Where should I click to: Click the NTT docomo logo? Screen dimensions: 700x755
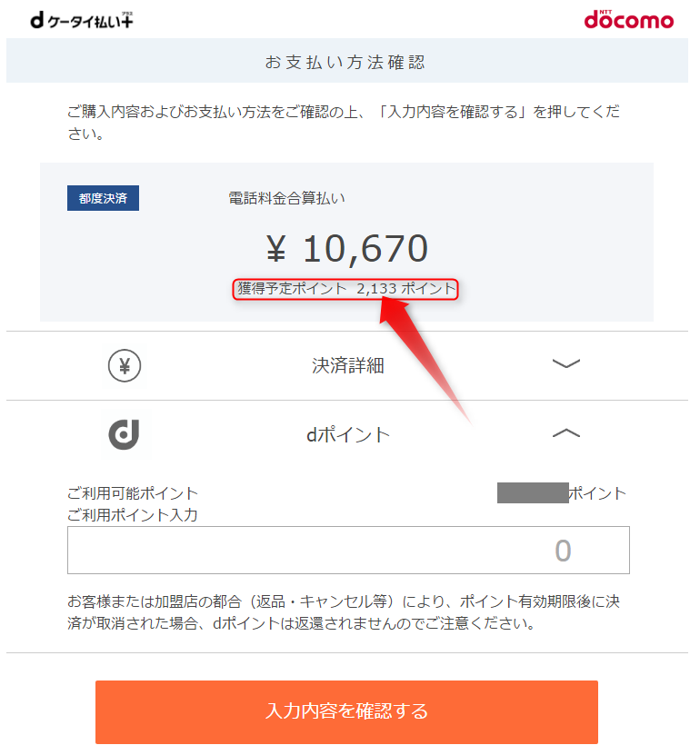tap(629, 19)
